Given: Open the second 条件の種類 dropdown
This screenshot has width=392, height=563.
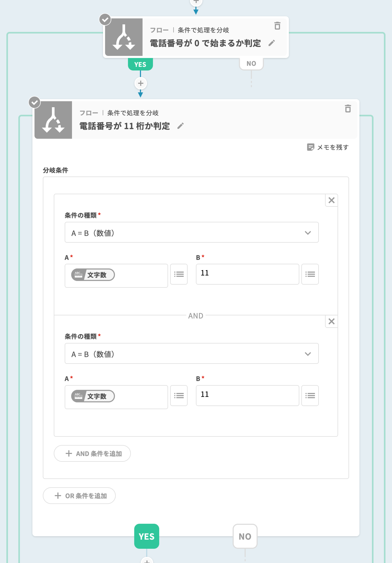Looking at the screenshot, I should pyautogui.click(x=191, y=354).
